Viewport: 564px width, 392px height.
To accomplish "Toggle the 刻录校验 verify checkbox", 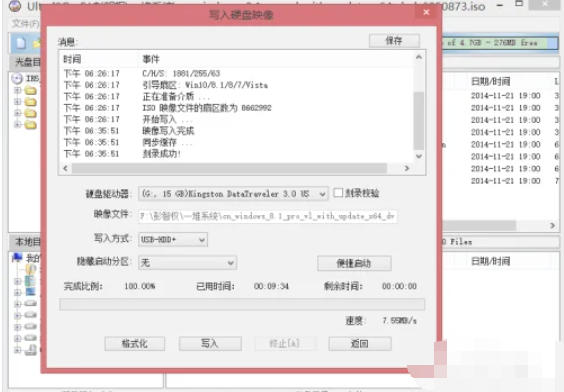I will (x=338, y=193).
